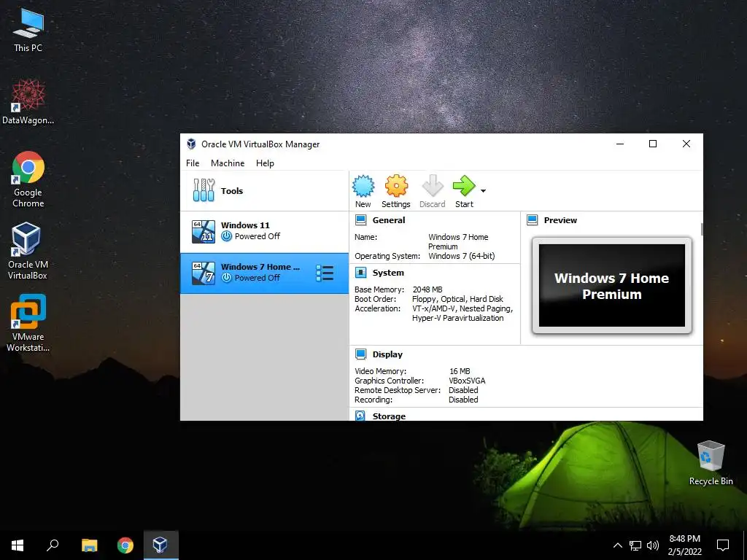Screen dimensions: 747x560
Task: Click the taskbar search magnifier
Action: (x=53, y=545)
